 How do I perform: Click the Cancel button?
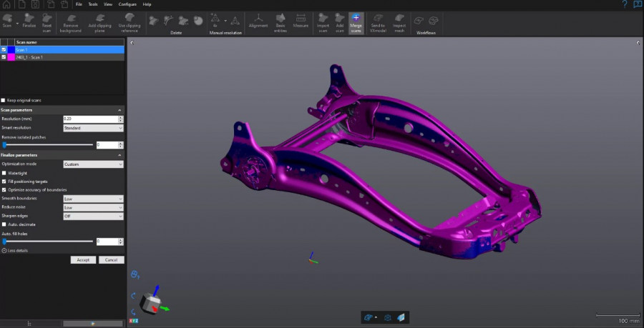[x=112, y=260]
